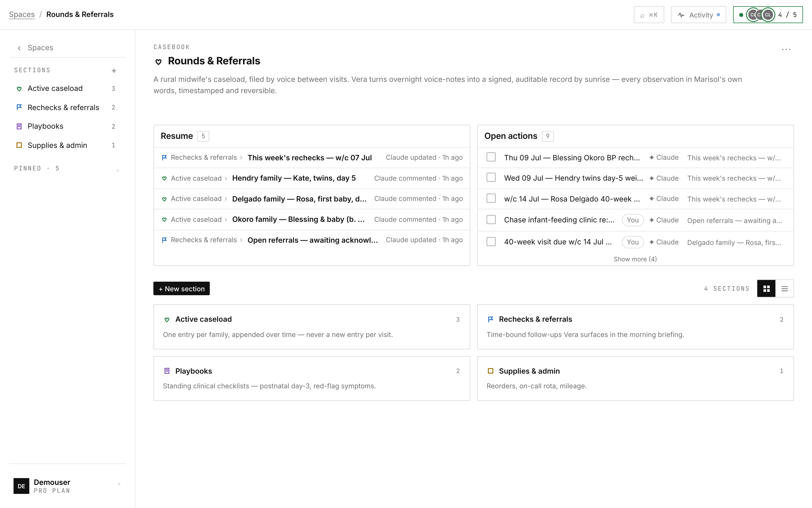Viewport: 812px width, 508px height.
Task: Click 'Delgado family — Rosa, firs...' source text
Action: pos(734,242)
